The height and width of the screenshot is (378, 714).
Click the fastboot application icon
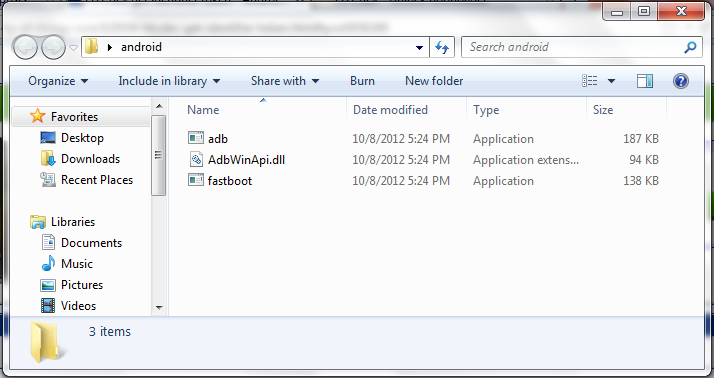[x=196, y=180]
